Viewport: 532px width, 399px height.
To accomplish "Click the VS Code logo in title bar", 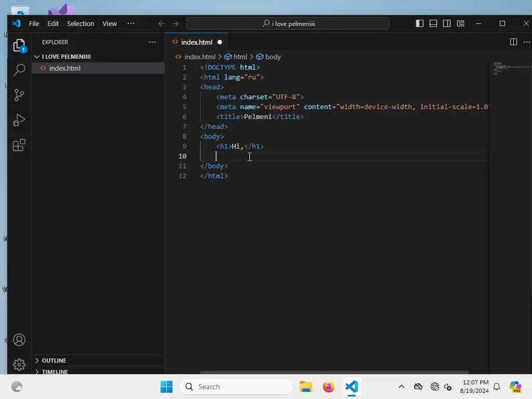I will [x=16, y=23].
